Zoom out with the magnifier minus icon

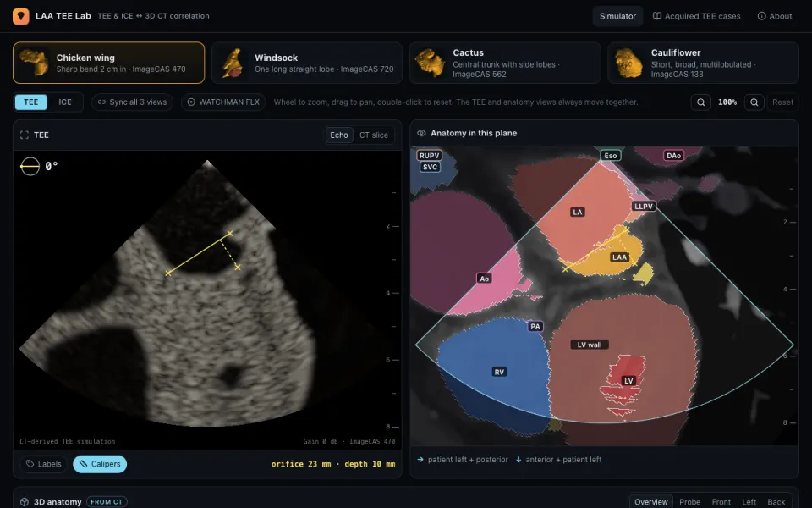[700, 102]
